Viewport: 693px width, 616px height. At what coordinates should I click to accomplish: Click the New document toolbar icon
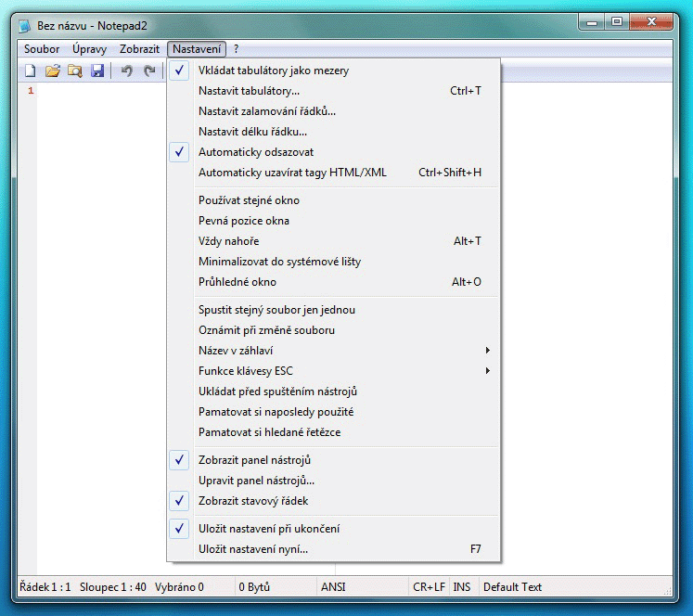(30, 71)
